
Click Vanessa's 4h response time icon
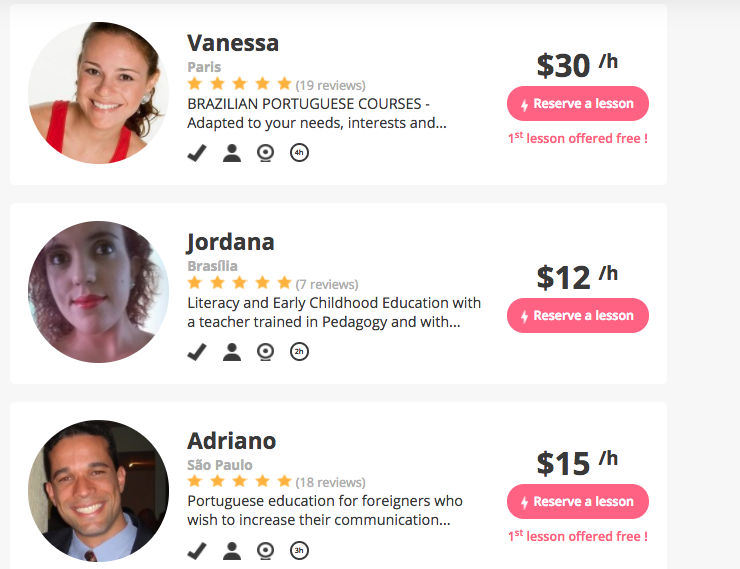pos(299,153)
